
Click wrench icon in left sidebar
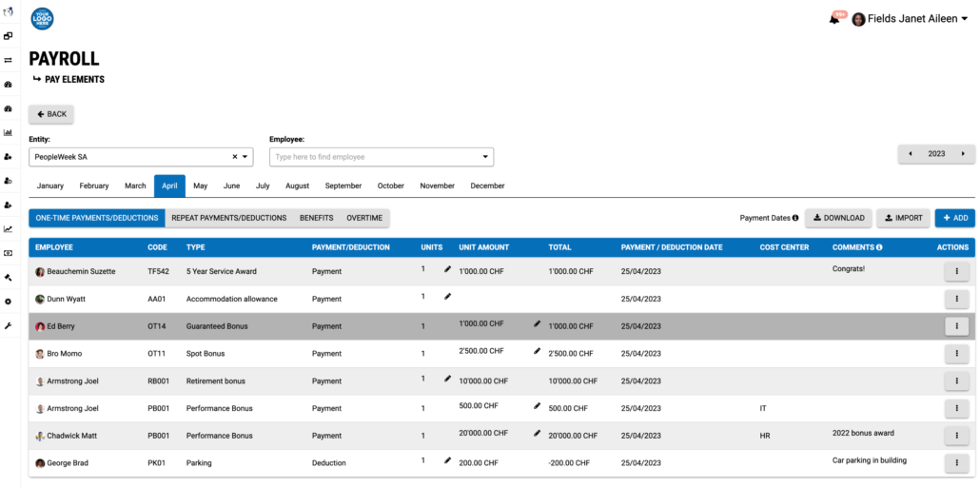click(x=9, y=325)
